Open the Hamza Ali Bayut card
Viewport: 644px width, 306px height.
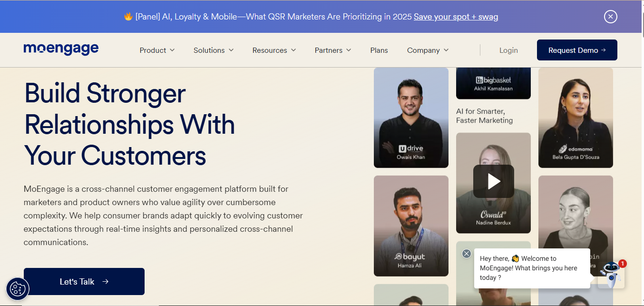coord(411,226)
